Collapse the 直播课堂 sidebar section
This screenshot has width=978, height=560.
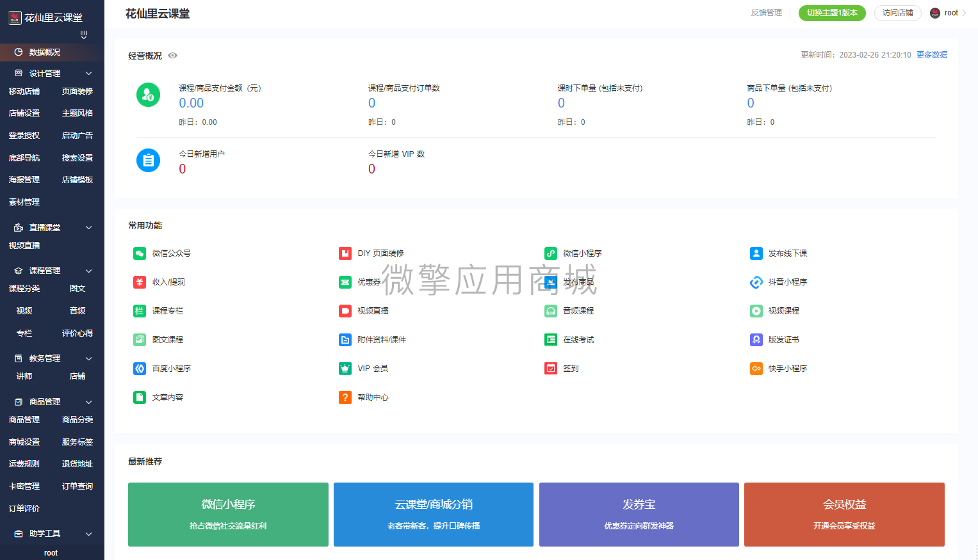89,228
